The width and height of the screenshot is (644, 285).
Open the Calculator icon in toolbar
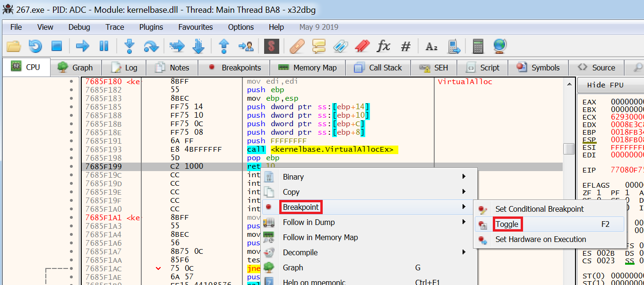point(478,46)
